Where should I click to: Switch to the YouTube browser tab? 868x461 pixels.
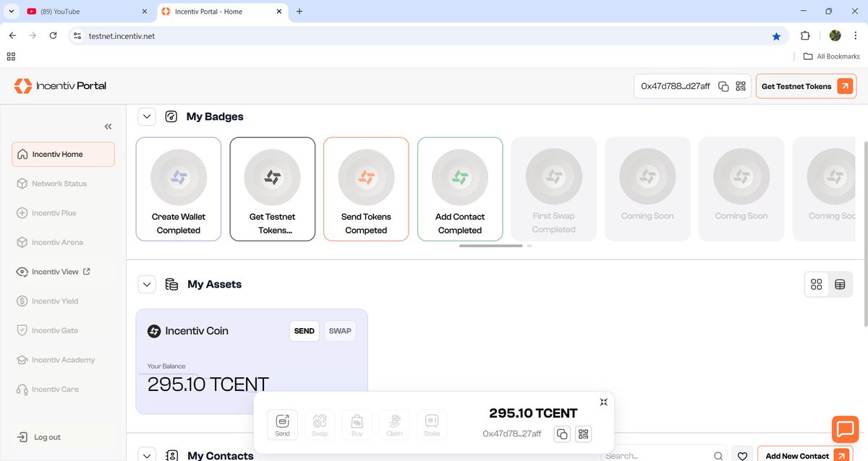[85, 12]
